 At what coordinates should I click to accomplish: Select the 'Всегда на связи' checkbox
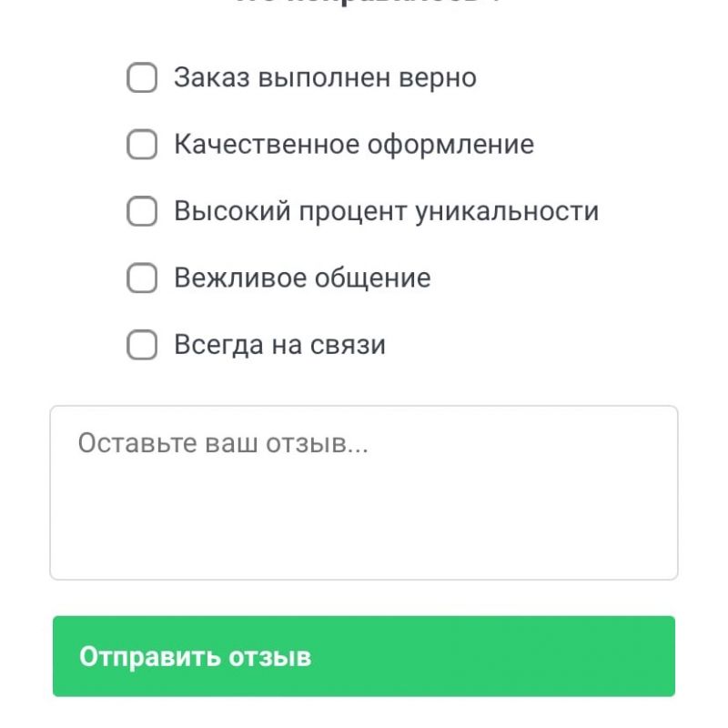coord(142,345)
